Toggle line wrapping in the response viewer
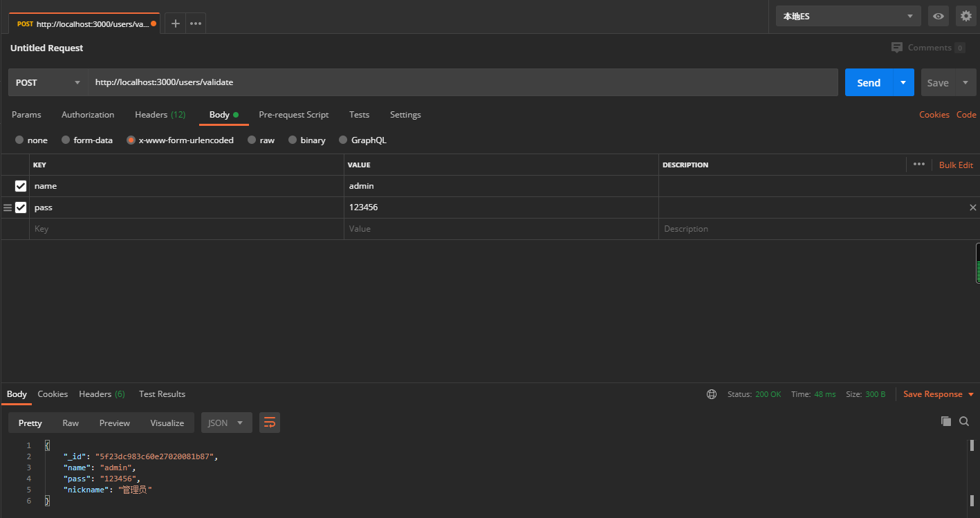The width and height of the screenshot is (980, 518). pos(269,423)
